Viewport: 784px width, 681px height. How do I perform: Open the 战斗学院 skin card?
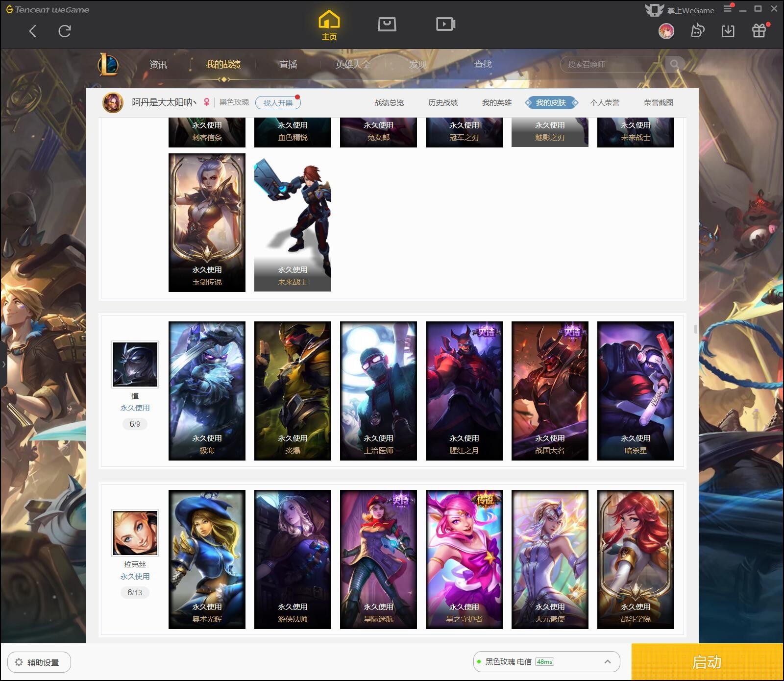coord(636,559)
